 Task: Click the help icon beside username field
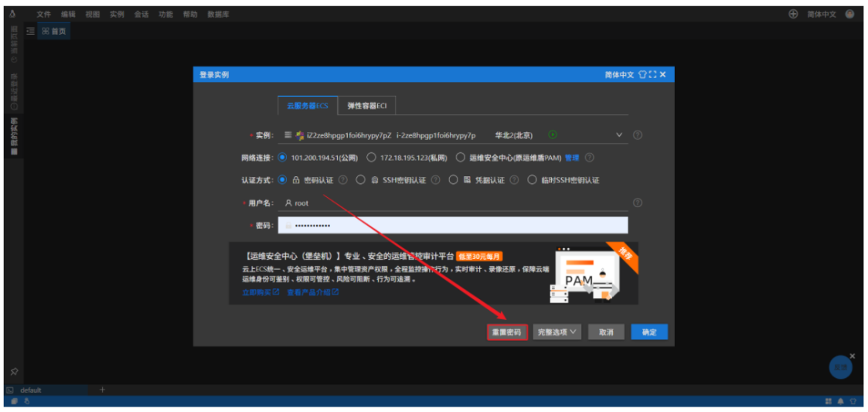(x=637, y=203)
